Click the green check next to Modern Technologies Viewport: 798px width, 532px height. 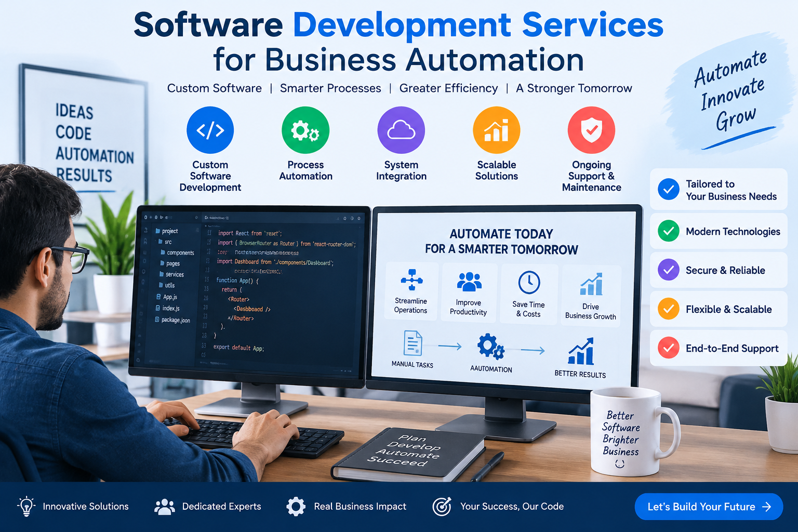tap(669, 231)
